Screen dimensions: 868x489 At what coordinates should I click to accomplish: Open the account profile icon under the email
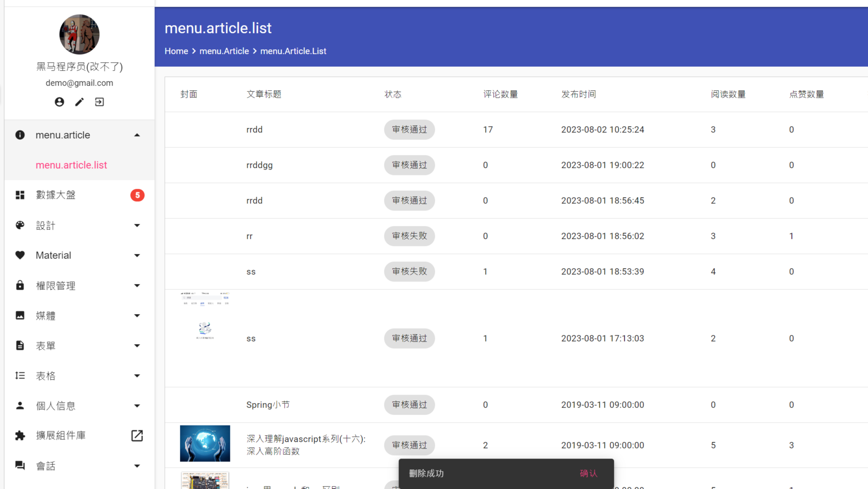59,102
